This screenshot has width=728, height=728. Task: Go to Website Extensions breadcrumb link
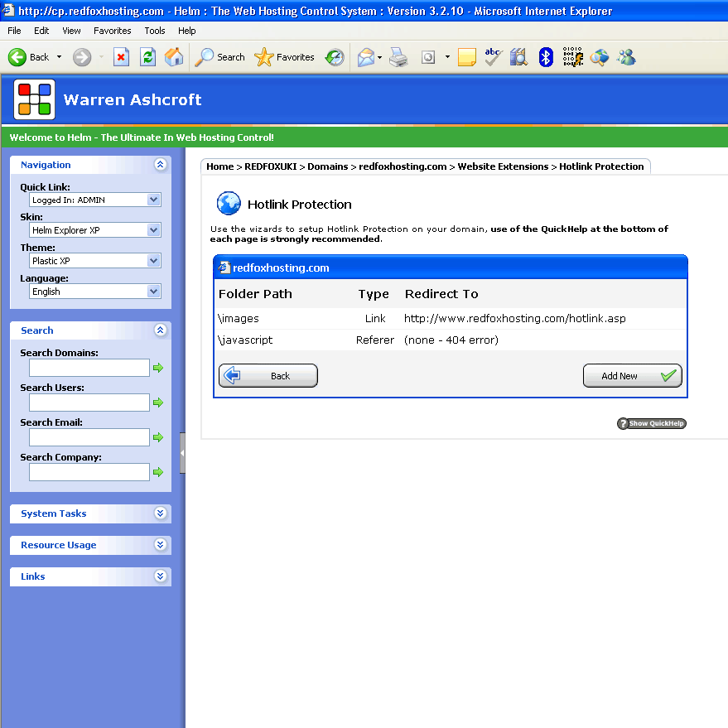503,166
